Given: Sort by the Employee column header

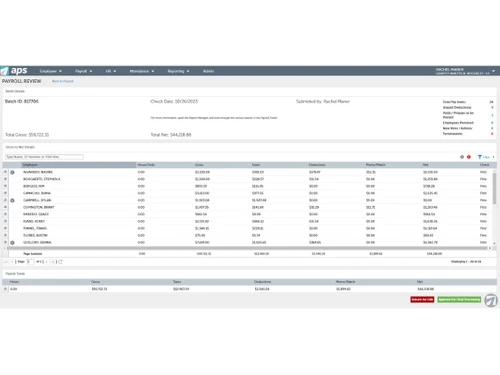Looking at the screenshot, I should [79, 165].
